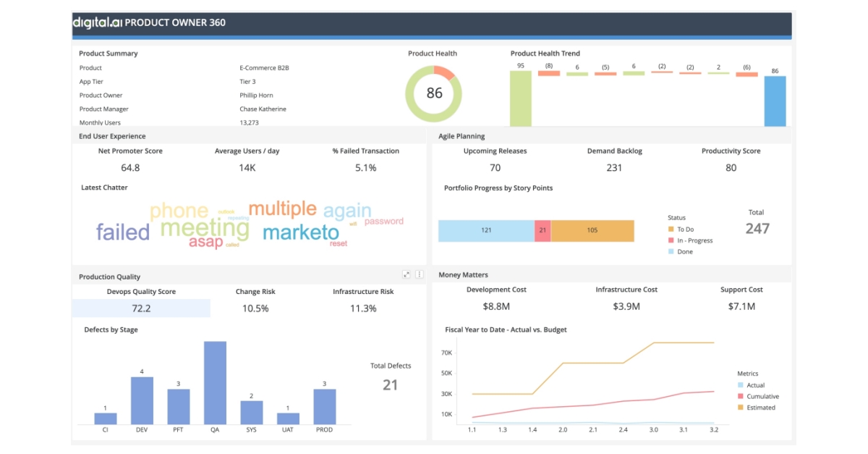Click the Done segment of the story points bar
The width and height of the screenshot is (868, 454).
pos(488,230)
